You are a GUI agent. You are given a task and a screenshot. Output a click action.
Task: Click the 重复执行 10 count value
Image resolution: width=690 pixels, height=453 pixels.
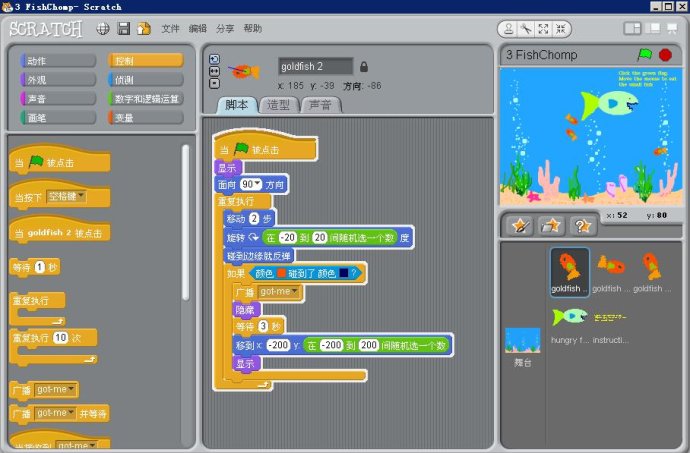pyautogui.click(x=61, y=338)
